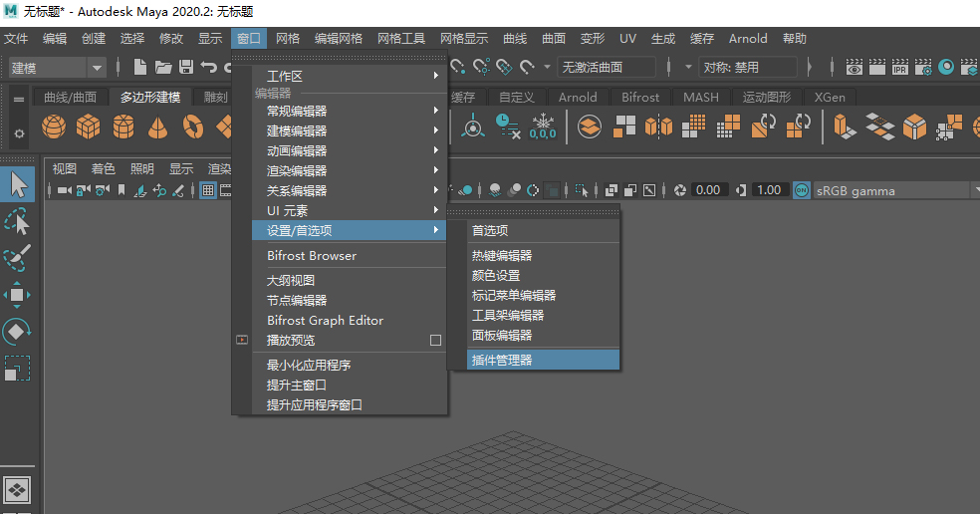Open 节点编辑器 from 窗口 menu
This screenshot has height=514, width=980.
350,301
